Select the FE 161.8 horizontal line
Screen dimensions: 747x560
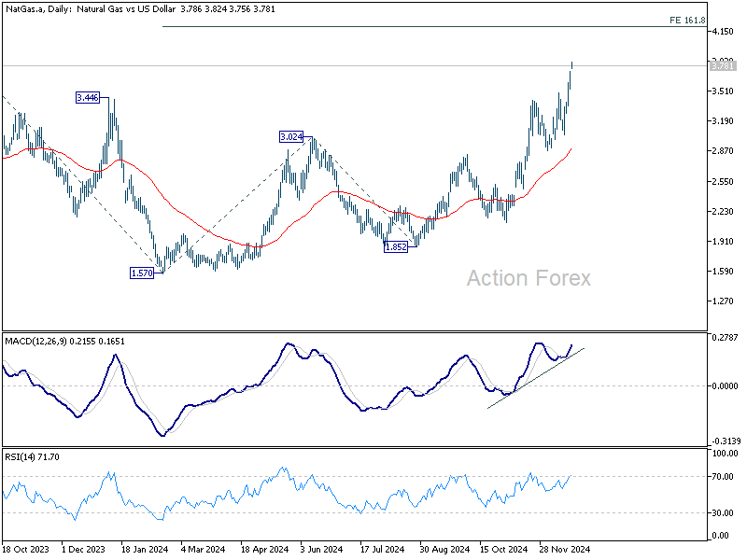434,26
